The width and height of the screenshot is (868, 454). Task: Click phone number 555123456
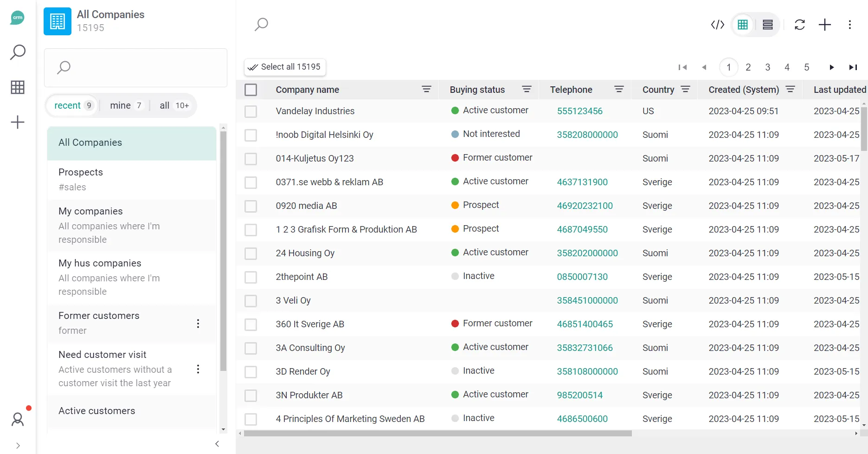(x=579, y=111)
